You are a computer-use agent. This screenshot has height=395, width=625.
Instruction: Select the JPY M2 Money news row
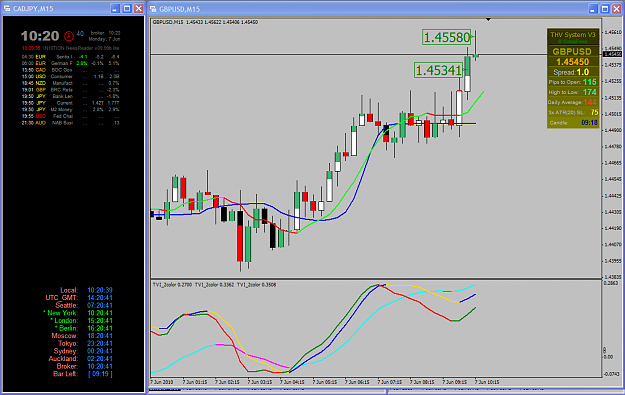71,109
